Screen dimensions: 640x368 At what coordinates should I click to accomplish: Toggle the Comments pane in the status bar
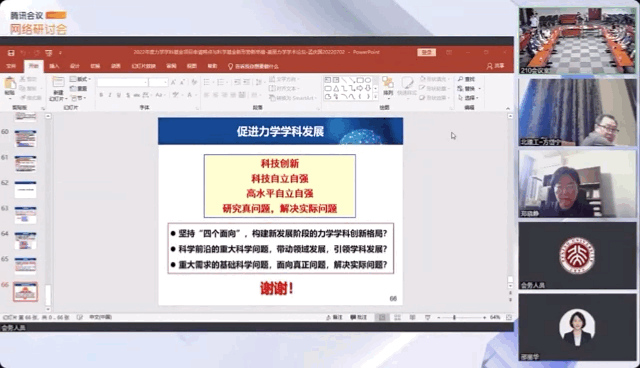[x=359, y=317]
